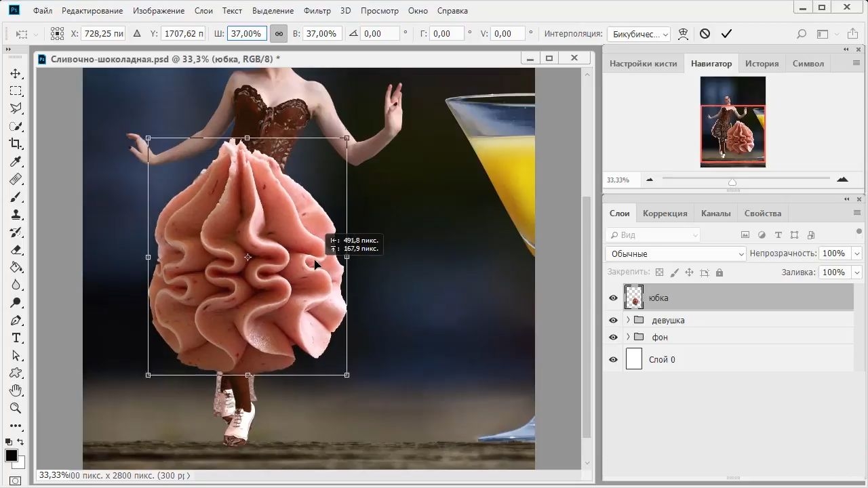Toggle the lock all padlock icon
Image resolution: width=868 pixels, height=488 pixels.
click(719, 272)
